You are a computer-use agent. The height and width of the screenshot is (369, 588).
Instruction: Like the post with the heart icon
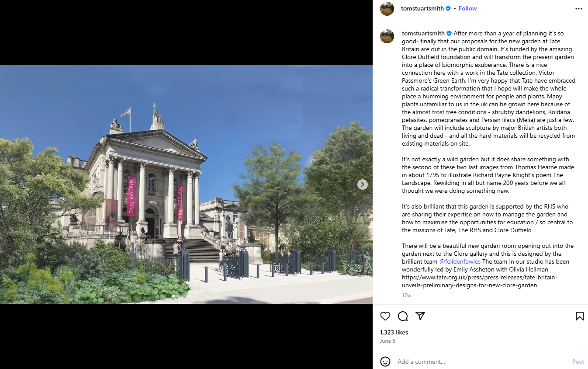tap(385, 316)
